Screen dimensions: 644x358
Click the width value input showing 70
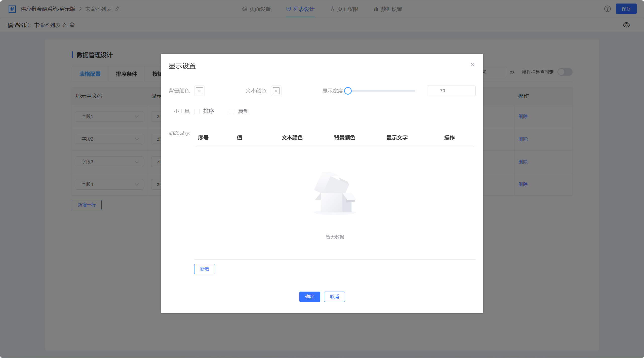point(451,91)
